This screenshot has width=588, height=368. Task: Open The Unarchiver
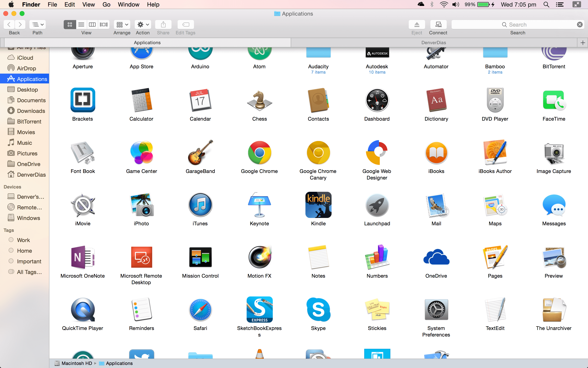(x=554, y=310)
